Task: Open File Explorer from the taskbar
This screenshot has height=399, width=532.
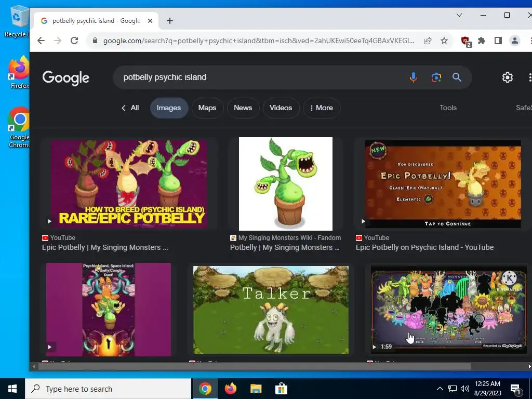Action: pyautogui.click(x=256, y=389)
